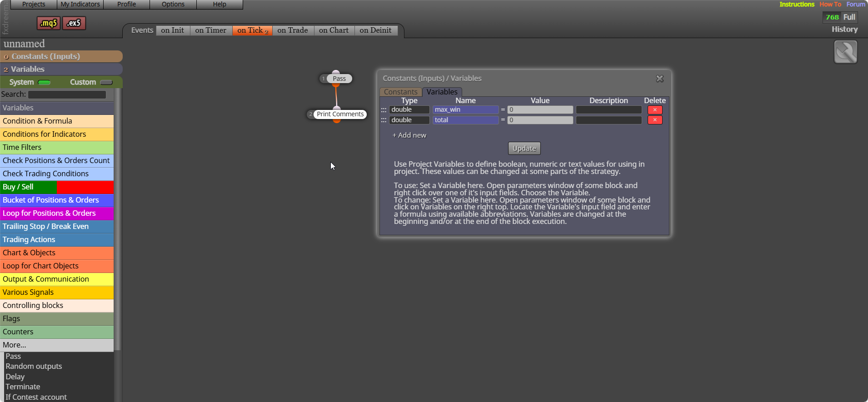This screenshot has height=402, width=868.
Task: Open type dropdown for total
Action: click(409, 120)
